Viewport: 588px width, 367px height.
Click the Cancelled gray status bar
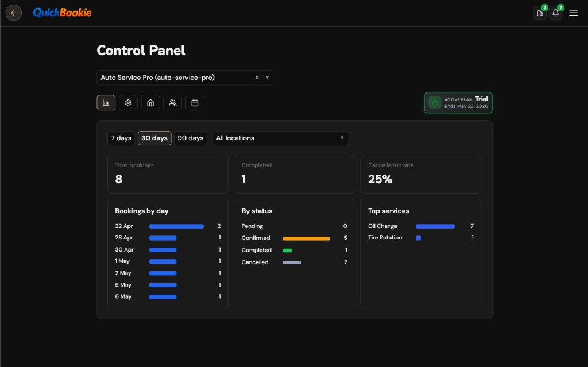292,262
